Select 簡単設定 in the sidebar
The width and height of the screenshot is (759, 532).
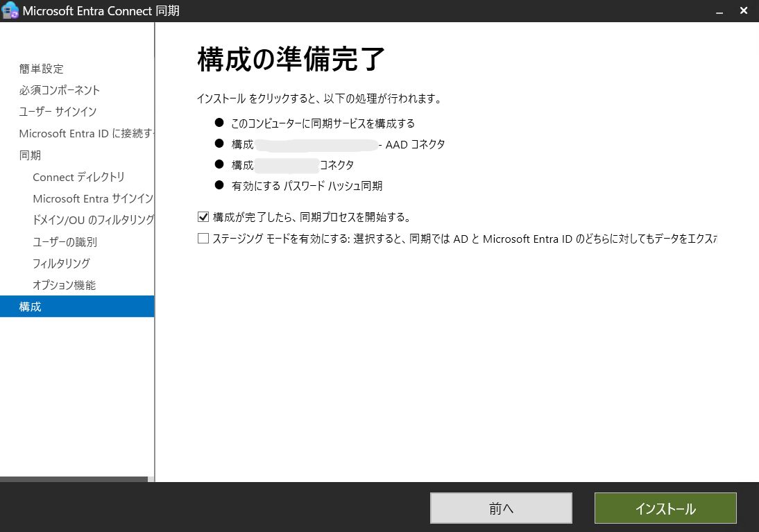click(x=41, y=69)
